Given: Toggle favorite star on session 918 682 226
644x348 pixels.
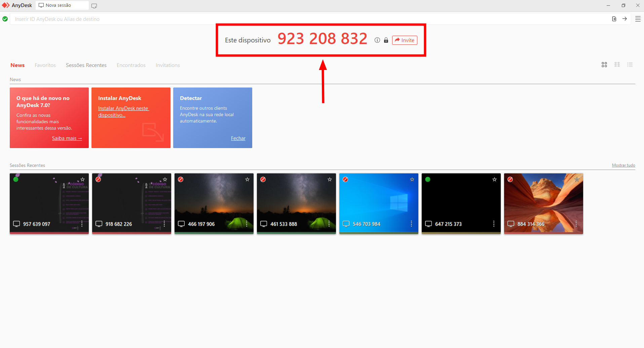Looking at the screenshot, I should point(165,179).
